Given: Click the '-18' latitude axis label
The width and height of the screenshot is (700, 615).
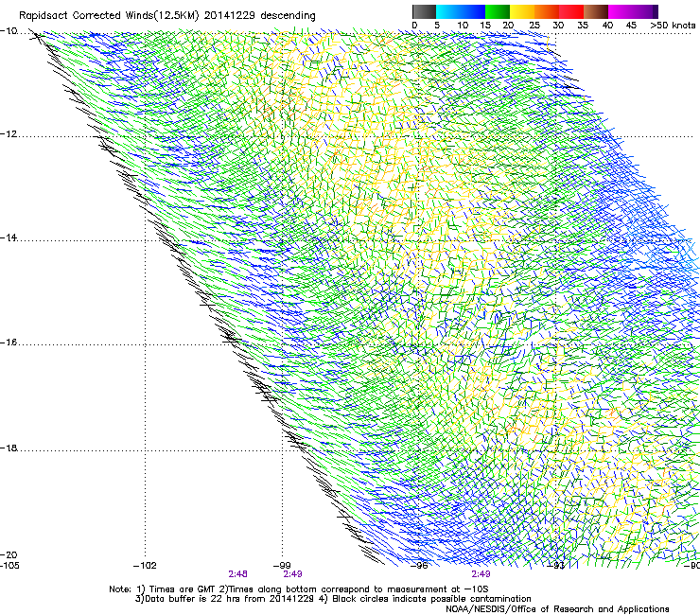Looking at the screenshot, I should click(x=9, y=448).
